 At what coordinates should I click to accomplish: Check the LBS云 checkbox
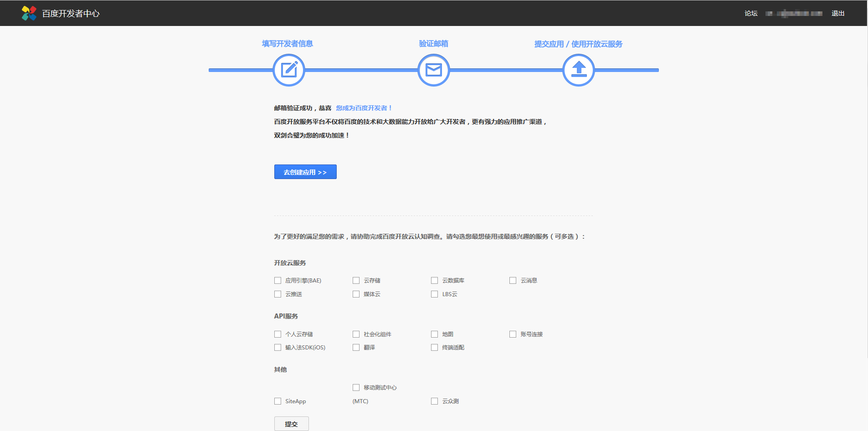(435, 294)
